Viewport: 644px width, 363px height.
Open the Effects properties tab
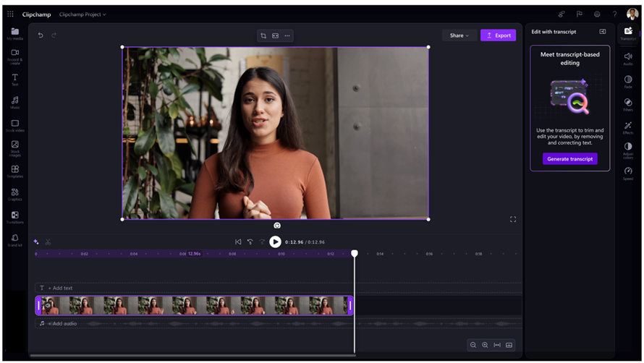[x=628, y=128]
